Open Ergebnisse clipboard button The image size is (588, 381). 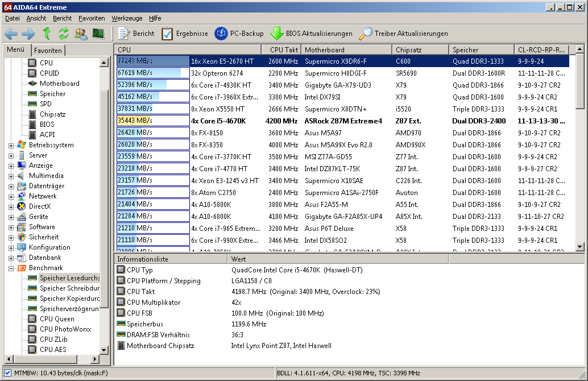[184, 34]
